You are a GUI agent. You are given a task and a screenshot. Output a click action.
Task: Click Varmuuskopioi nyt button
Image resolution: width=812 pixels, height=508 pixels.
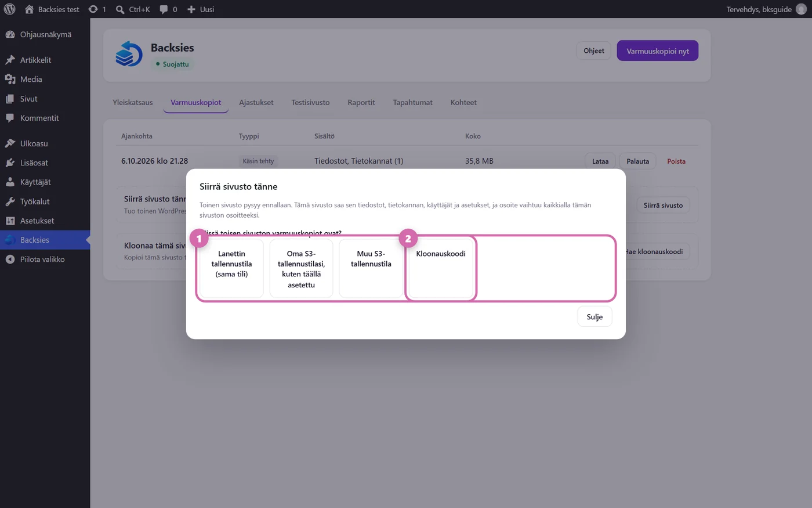[x=658, y=51]
